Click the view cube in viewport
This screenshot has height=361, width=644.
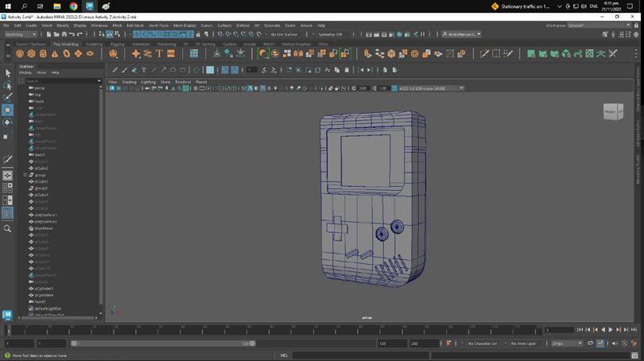pos(613,112)
